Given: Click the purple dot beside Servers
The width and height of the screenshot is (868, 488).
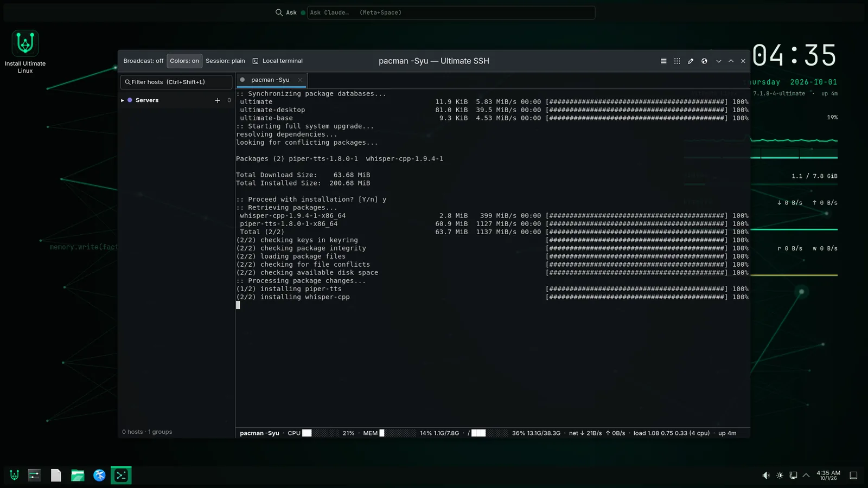Looking at the screenshot, I should point(130,100).
